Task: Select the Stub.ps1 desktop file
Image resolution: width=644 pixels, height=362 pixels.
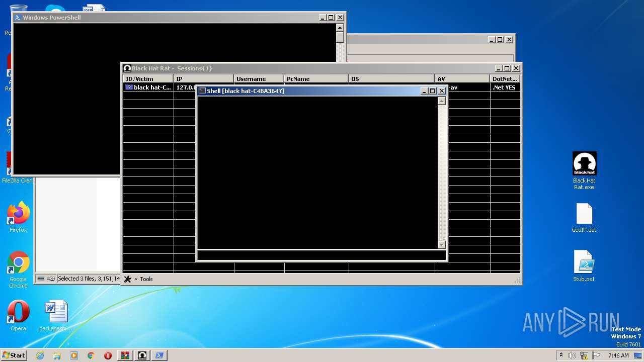Action: (x=584, y=266)
